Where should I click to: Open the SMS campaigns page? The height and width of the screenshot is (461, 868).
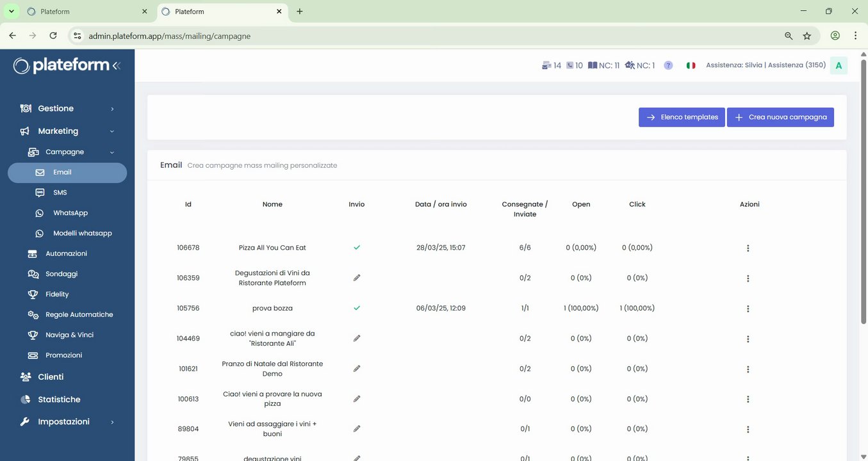60,193
